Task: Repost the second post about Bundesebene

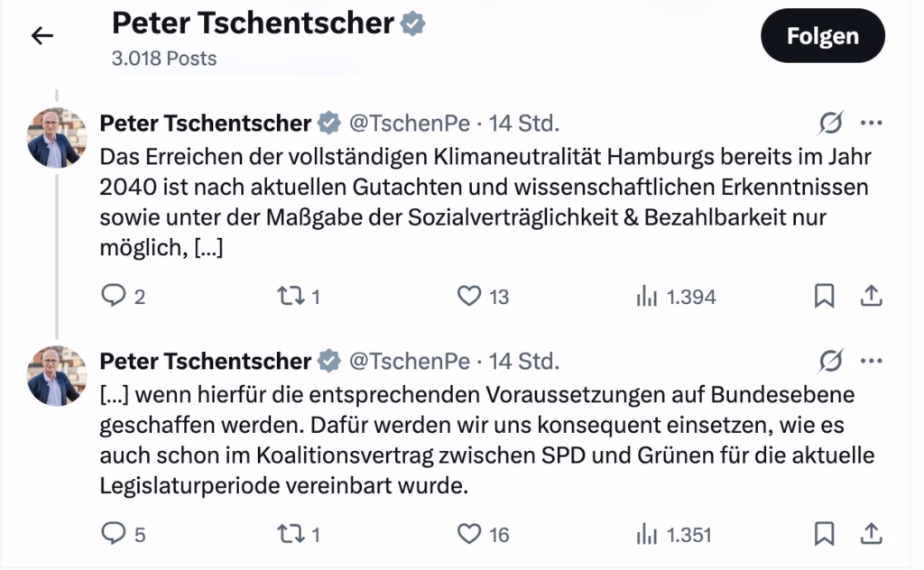Action: tap(290, 535)
